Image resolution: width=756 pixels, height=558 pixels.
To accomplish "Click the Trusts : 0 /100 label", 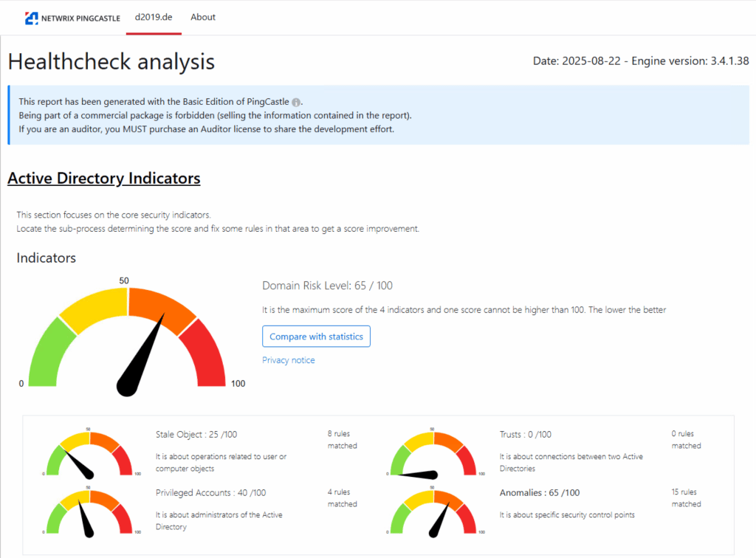I will coord(525,435).
